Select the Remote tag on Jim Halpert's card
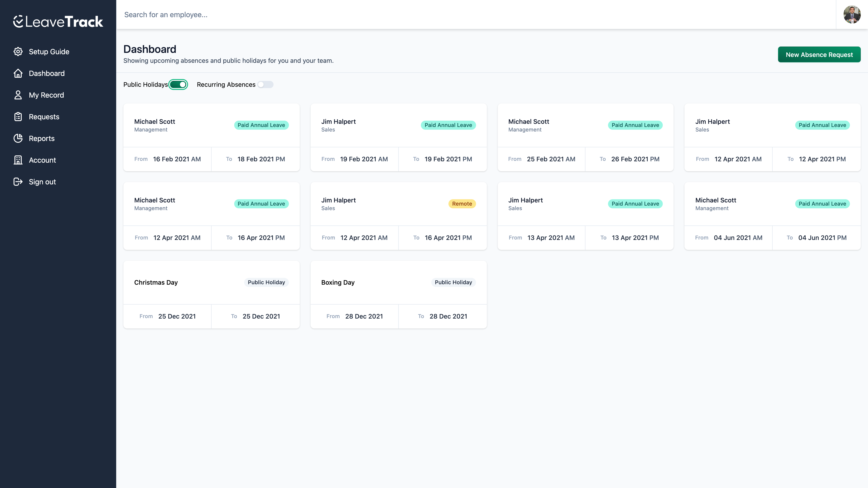The height and width of the screenshot is (488, 868). click(462, 203)
